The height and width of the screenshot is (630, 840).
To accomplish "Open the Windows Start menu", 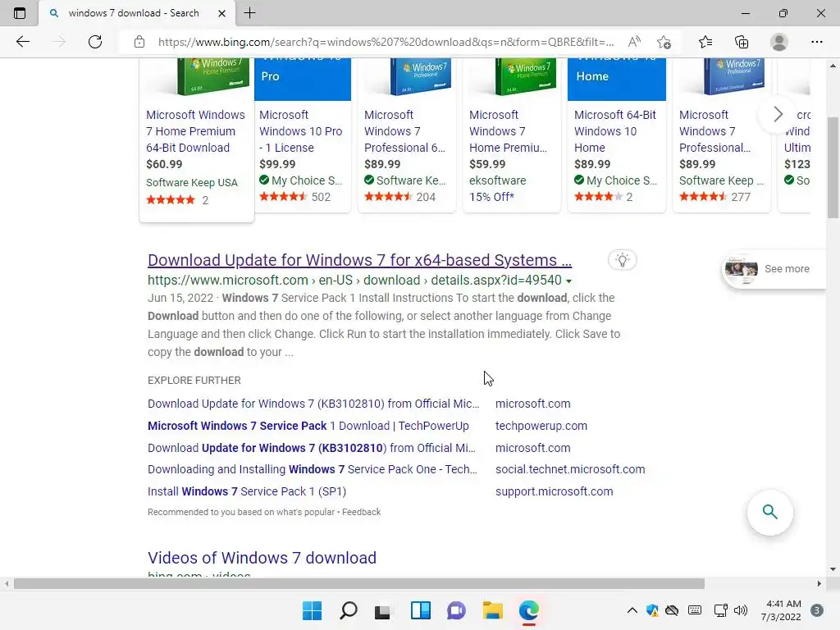I will pos(312,610).
